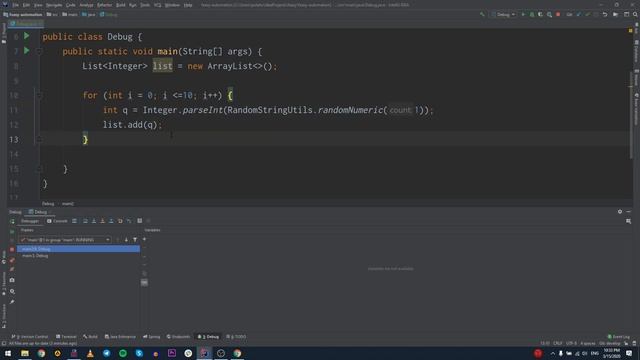Click fold end marker at line 13
Screen dimensions: 640x360
pyautogui.click(x=39, y=140)
